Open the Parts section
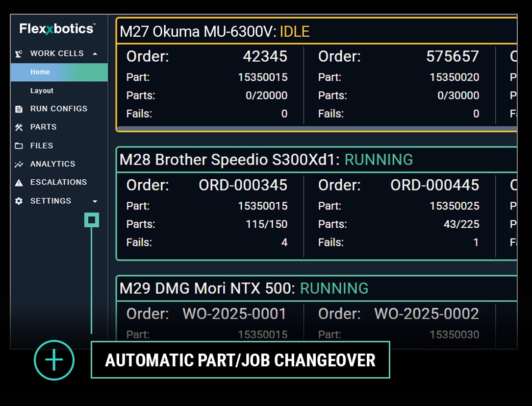This screenshot has width=532, height=406. pyautogui.click(x=44, y=127)
